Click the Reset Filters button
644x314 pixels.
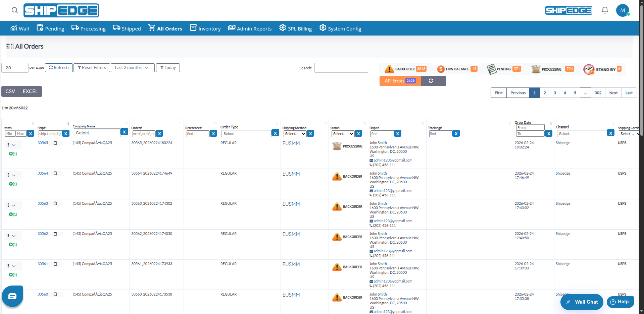pos(92,68)
